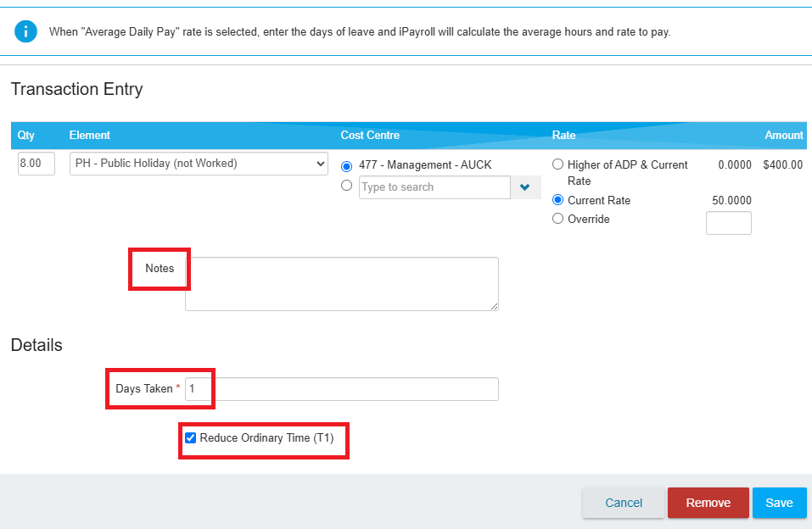Screen dimensions: 812x529
Task: Click into the Notes text area
Action: (x=342, y=284)
